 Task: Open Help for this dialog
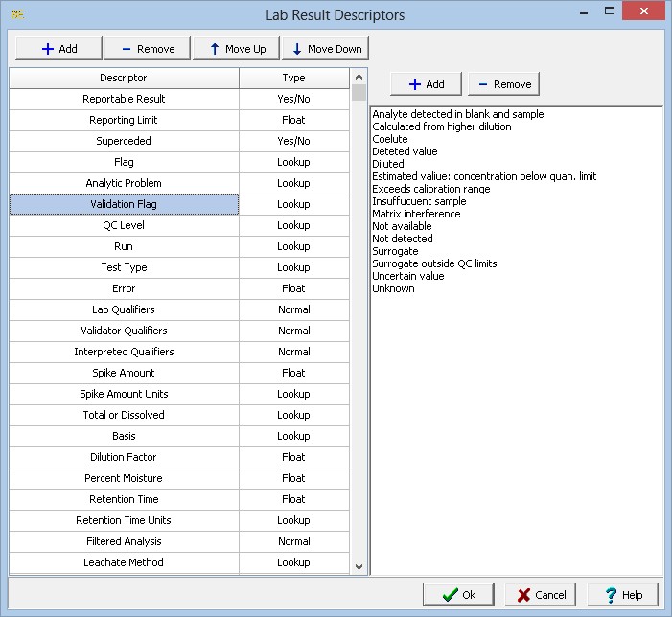point(622,594)
